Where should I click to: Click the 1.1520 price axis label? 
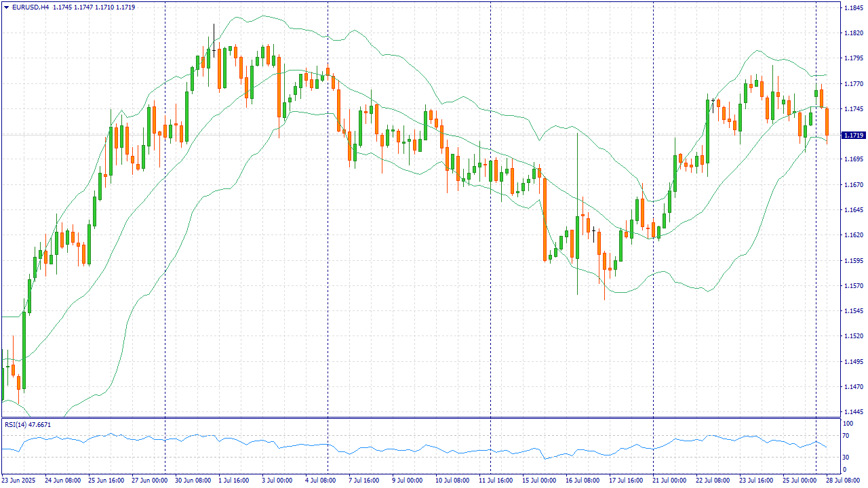click(852, 336)
